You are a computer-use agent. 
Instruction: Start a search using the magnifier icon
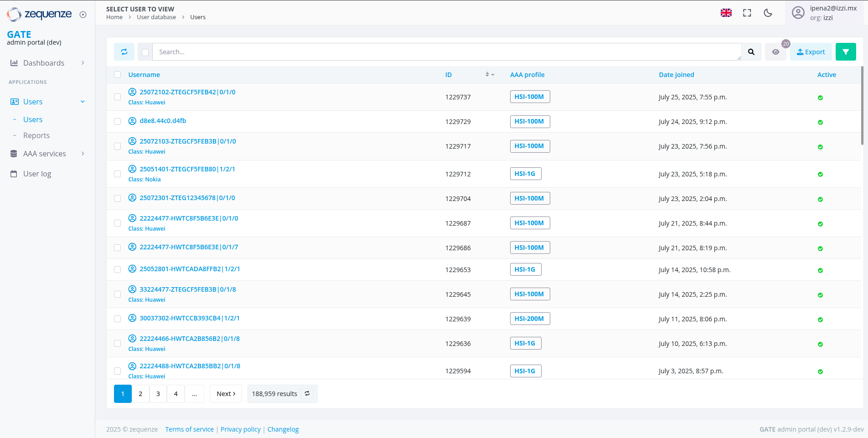pyautogui.click(x=751, y=52)
